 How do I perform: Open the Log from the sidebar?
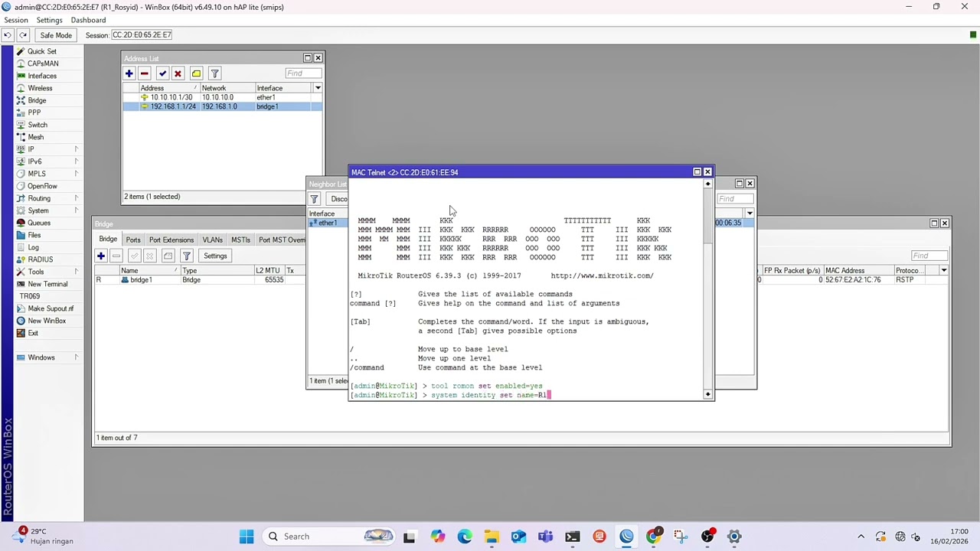[33, 247]
